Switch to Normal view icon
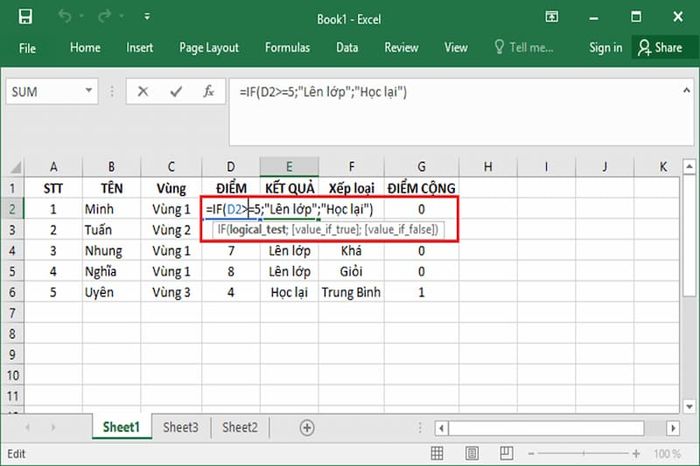700x466 pixels. point(437,454)
